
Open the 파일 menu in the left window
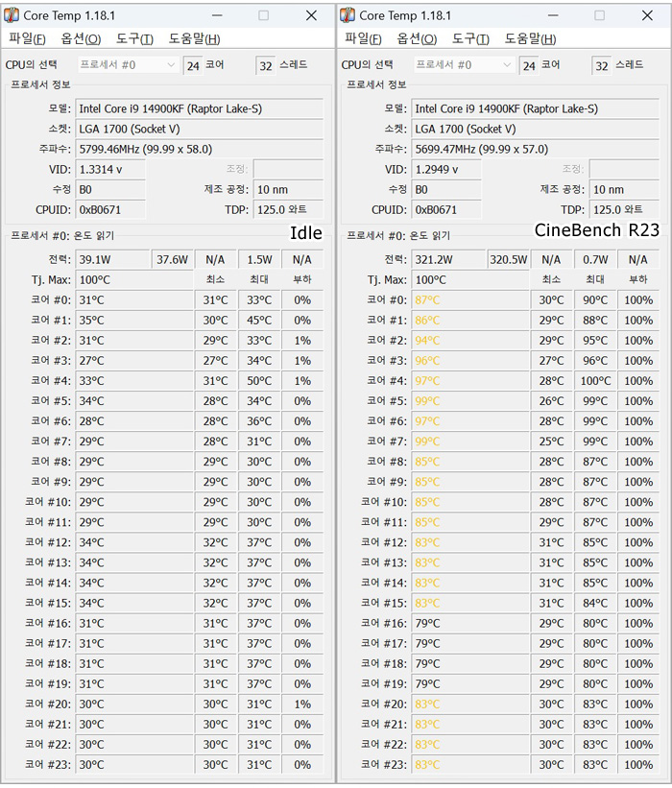coord(26,38)
